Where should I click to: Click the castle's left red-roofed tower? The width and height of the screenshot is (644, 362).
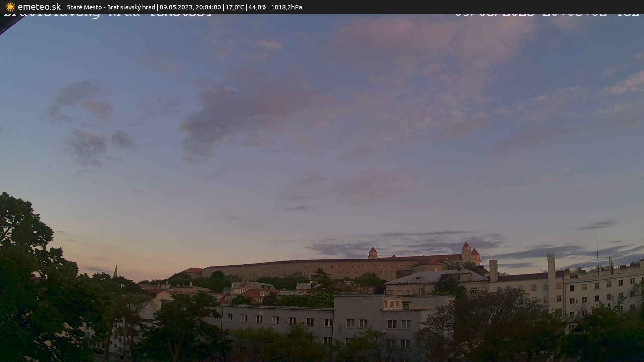click(373, 253)
